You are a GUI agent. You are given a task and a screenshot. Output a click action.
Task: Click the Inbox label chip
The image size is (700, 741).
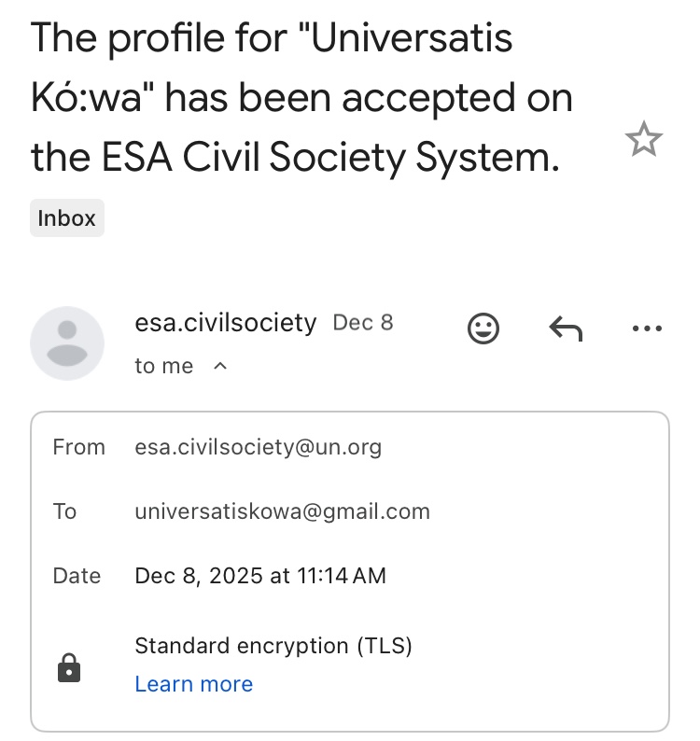(x=66, y=218)
